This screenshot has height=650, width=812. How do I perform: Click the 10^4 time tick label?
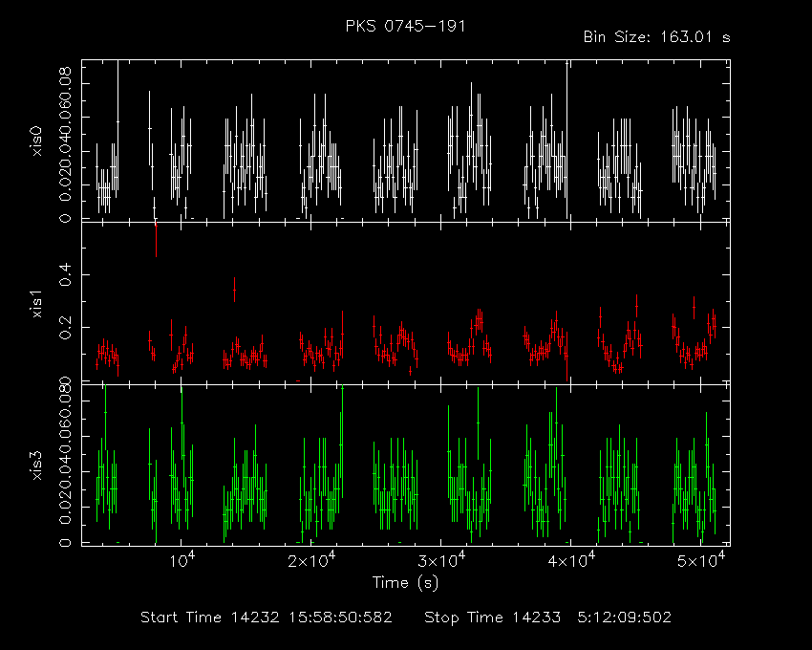point(182,560)
